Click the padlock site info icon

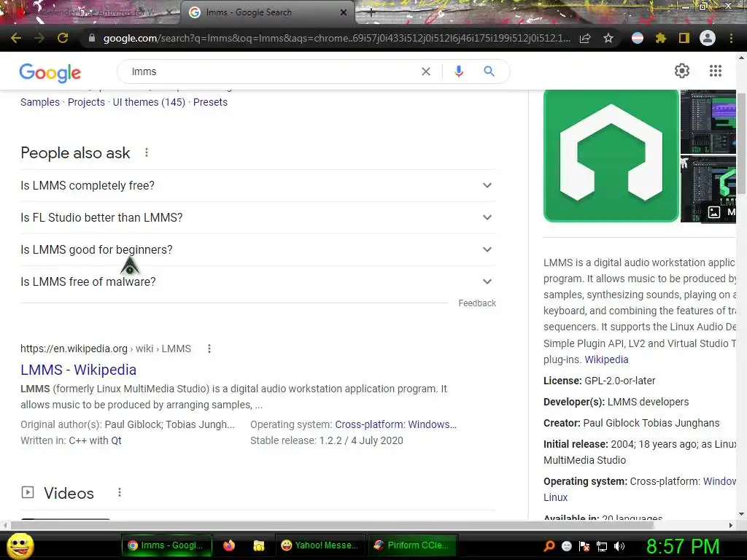click(x=92, y=38)
